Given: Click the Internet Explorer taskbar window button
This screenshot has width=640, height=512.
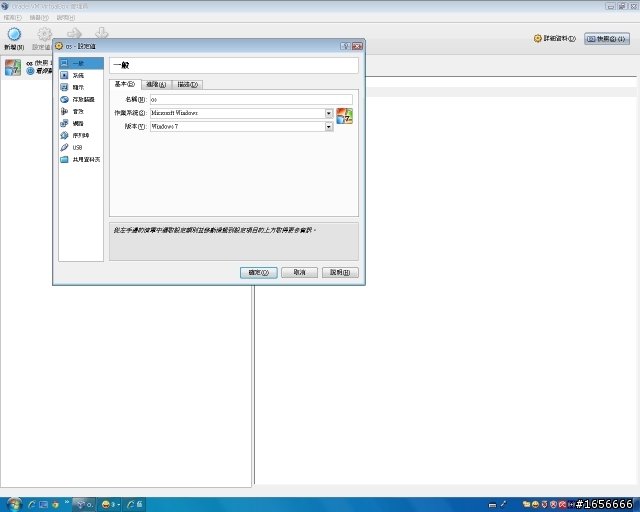Looking at the screenshot, I should pyautogui.click(x=134, y=505).
